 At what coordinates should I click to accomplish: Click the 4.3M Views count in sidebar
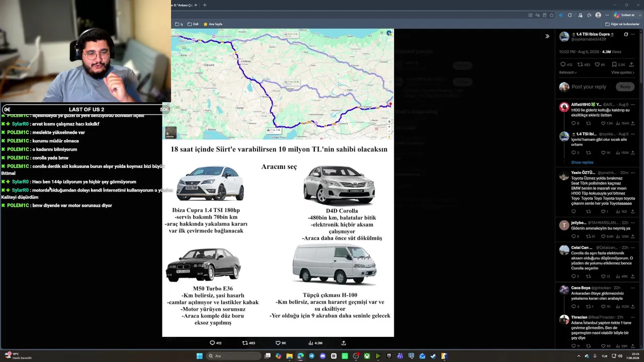(612, 52)
